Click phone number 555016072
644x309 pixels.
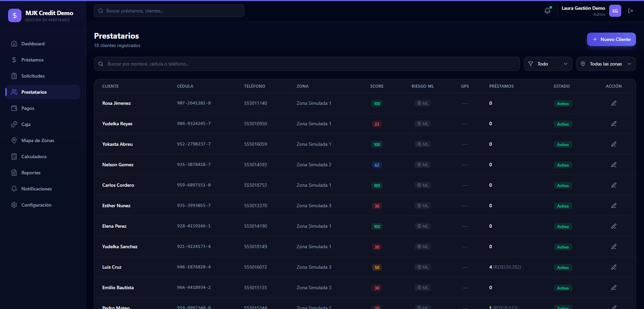(x=256, y=267)
